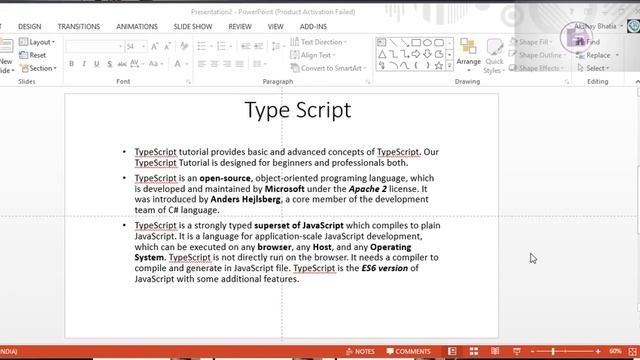Image resolution: width=640 pixels, height=360 pixels.
Task: Open the Transitions tab
Action: click(x=78, y=27)
